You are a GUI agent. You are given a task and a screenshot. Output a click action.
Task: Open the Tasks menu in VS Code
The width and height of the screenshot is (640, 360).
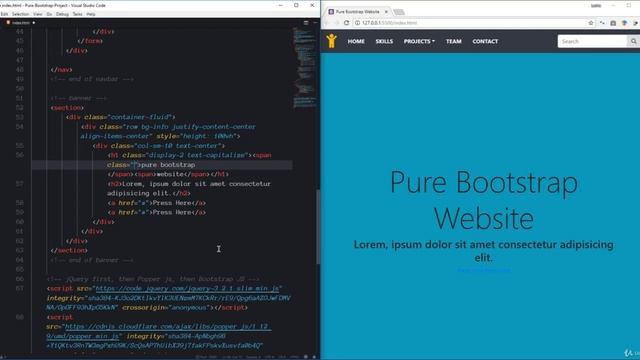(78, 14)
